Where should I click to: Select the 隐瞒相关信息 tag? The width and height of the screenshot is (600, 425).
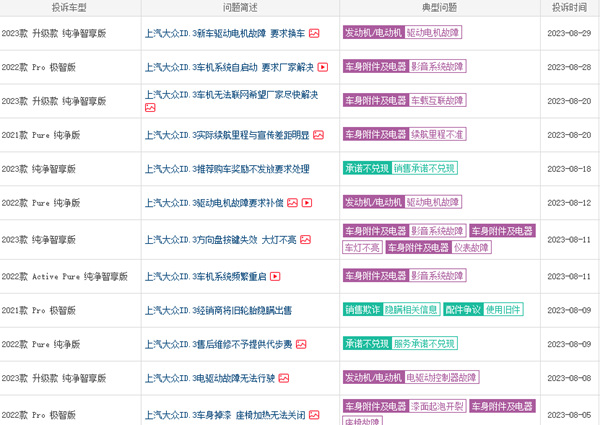[411, 309]
